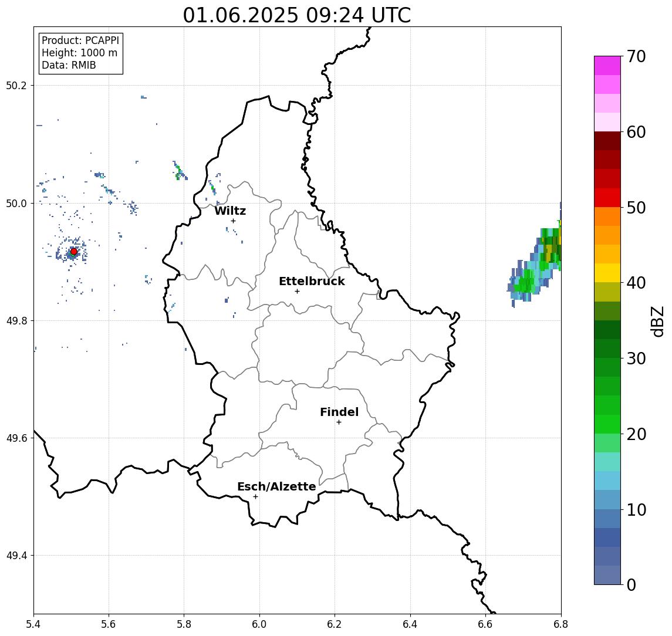The height and width of the screenshot is (636, 672).
Task: Click the bright green 20 dBZ colorbar segment
Action: pos(607,424)
